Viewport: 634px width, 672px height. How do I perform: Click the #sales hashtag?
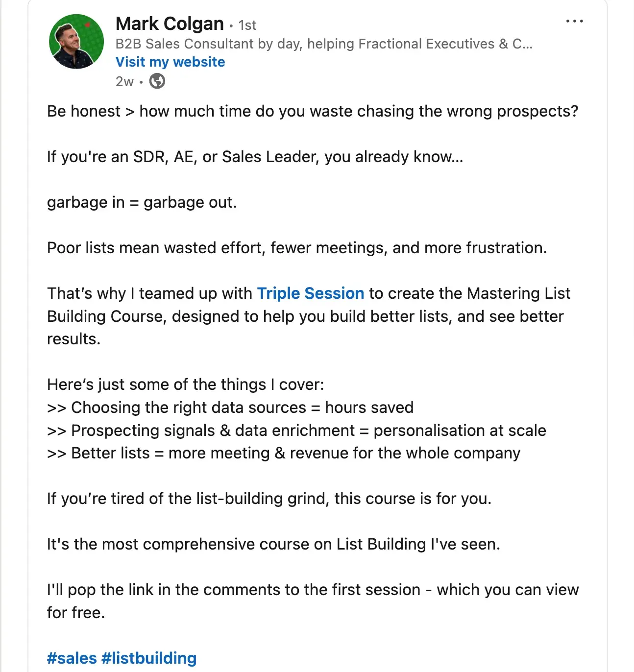tap(71, 658)
